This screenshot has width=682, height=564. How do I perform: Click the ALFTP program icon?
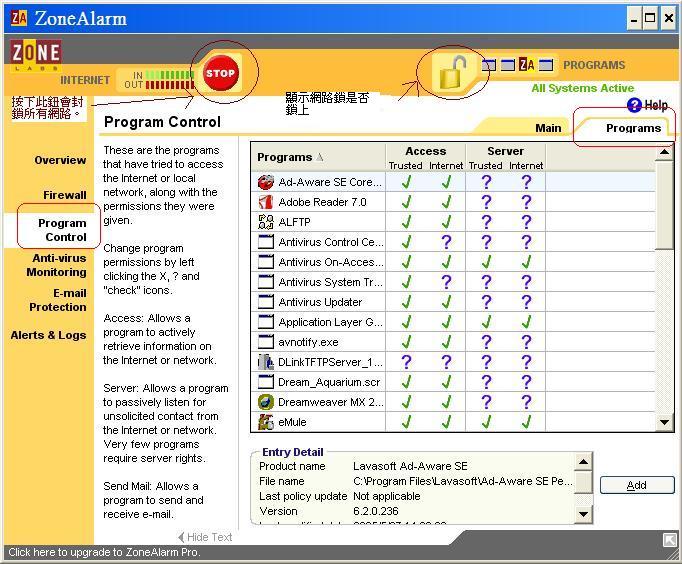[266, 222]
